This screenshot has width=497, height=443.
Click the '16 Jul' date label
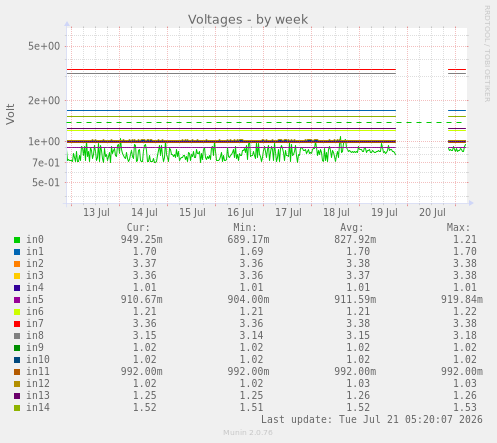pyautogui.click(x=240, y=212)
